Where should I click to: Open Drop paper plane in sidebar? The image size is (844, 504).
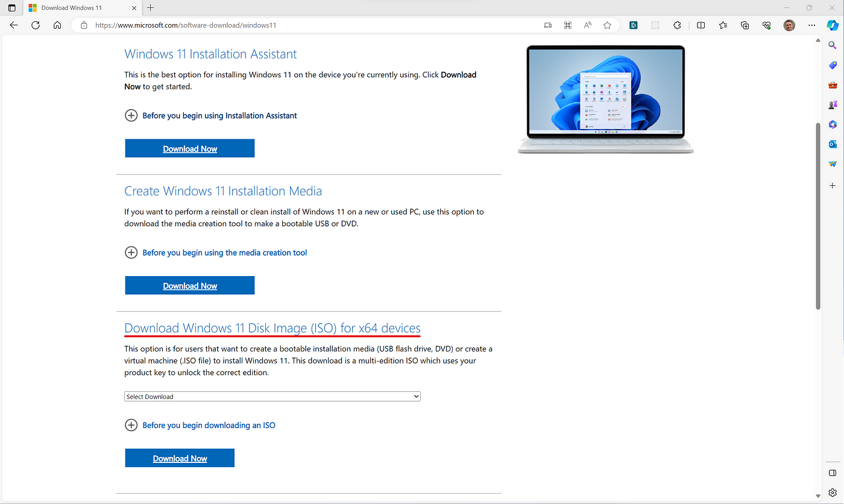833,164
